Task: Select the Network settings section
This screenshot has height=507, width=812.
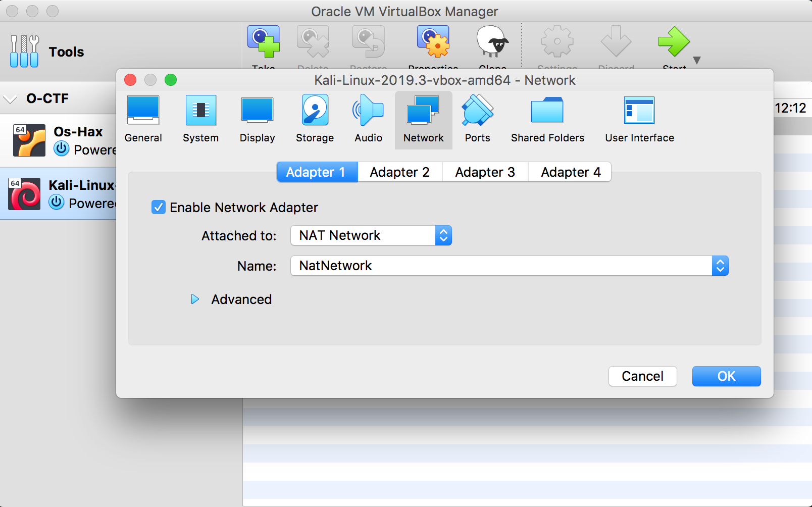Action: (423, 120)
